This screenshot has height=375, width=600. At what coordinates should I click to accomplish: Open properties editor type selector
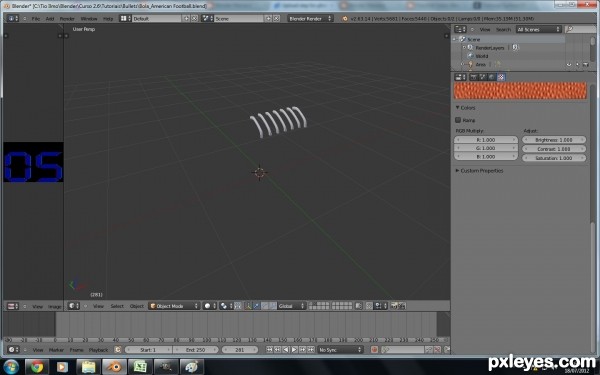(x=460, y=77)
